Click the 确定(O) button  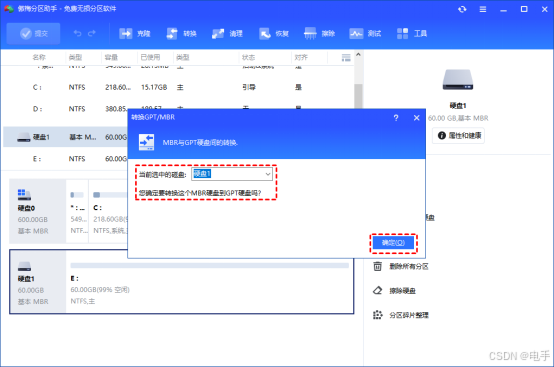pyautogui.click(x=393, y=243)
